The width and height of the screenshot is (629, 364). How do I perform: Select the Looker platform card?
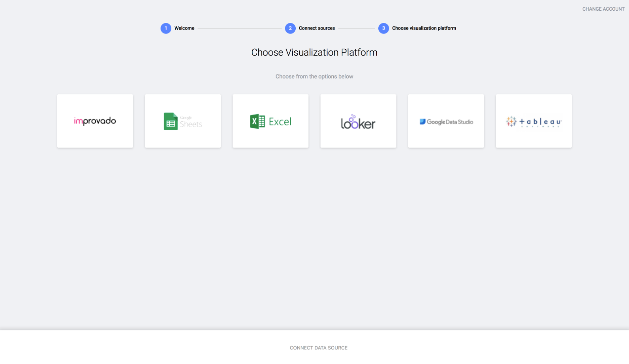click(x=358, y=121)
